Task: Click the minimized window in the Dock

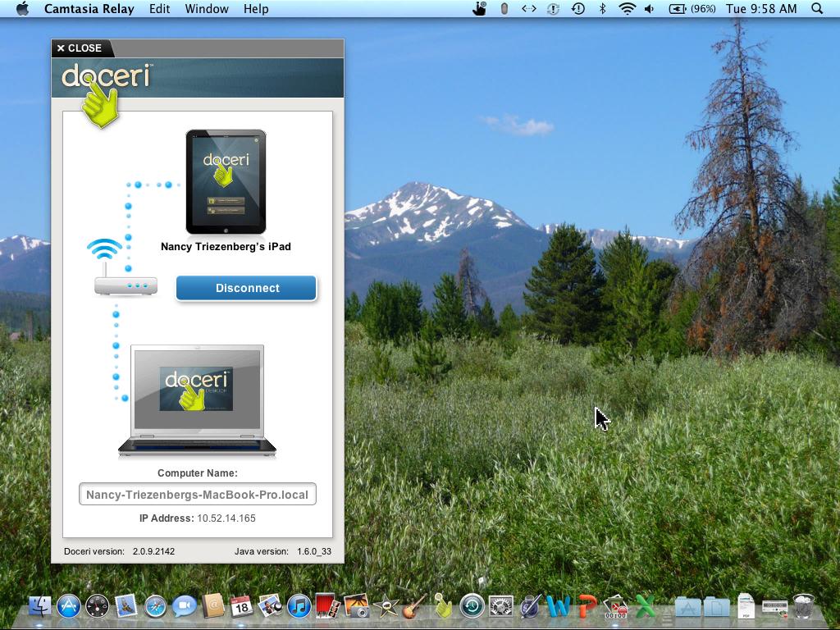Action: tap(774, 608)
